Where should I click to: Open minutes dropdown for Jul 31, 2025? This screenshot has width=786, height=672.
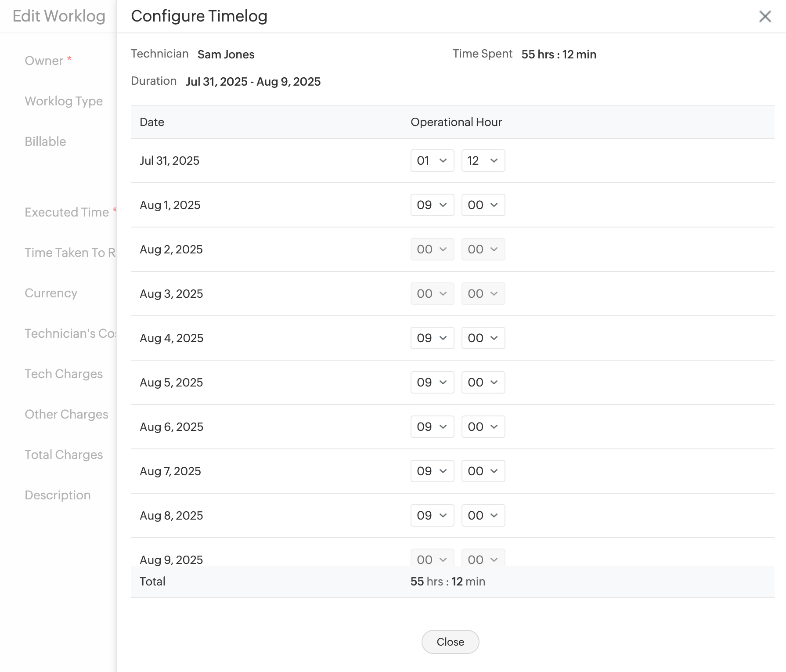point(483,161)
